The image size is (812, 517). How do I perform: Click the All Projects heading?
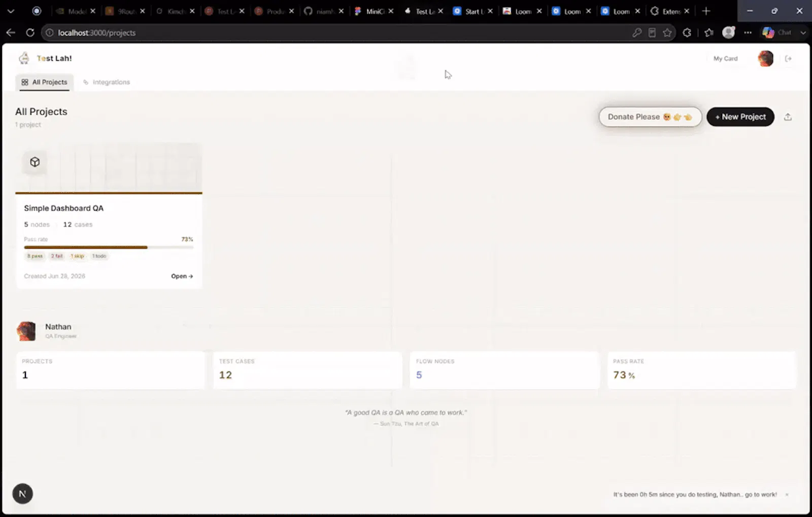tap(41, 112)
